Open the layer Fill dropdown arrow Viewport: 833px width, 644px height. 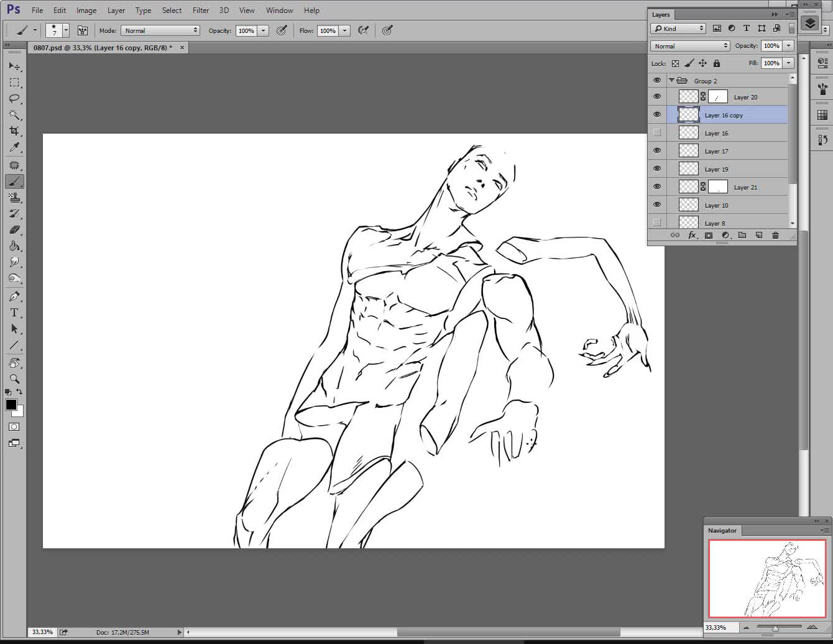pos(789,63)
